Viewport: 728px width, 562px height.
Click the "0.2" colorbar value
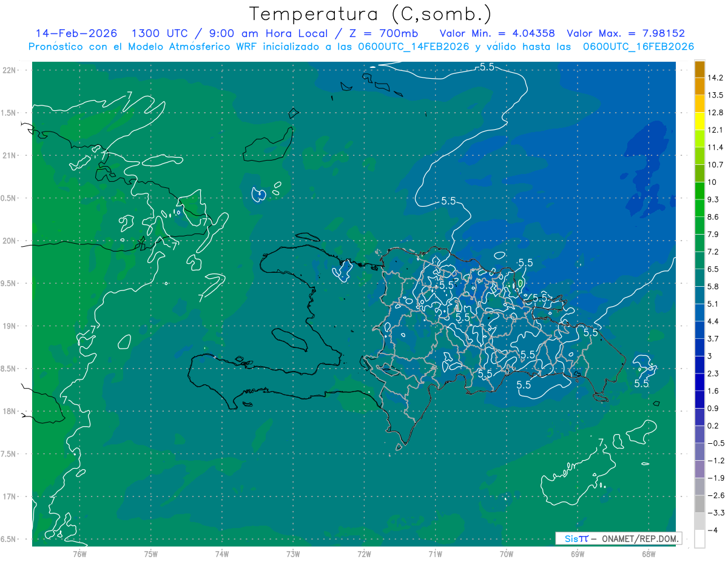[714, 426]
